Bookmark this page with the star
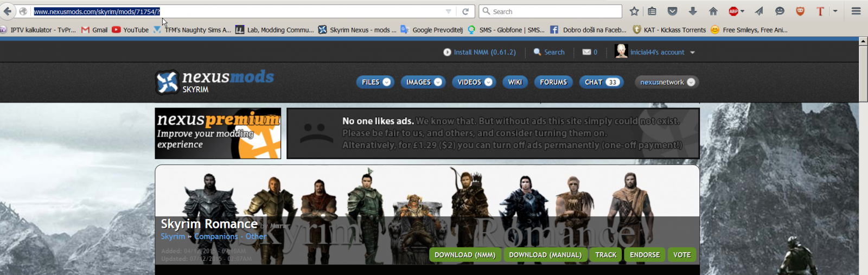868x275 pixels. click(634, 11)
